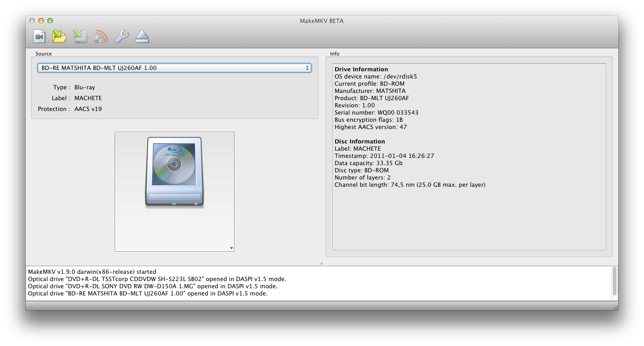The height and width of the screenshot is (346, 644).
Task: Eject the disc using the eject icon
Action: (x=142, y=37)
